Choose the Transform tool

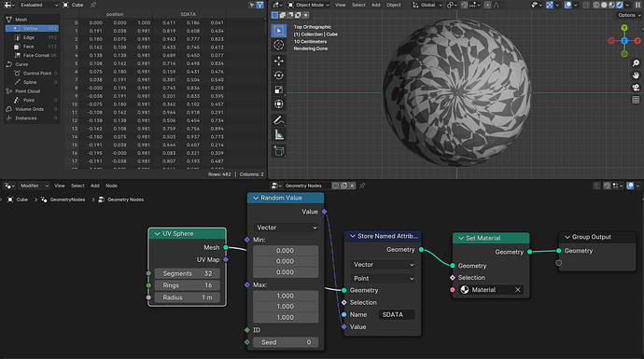pyautogui.click(x=279, y=104)
